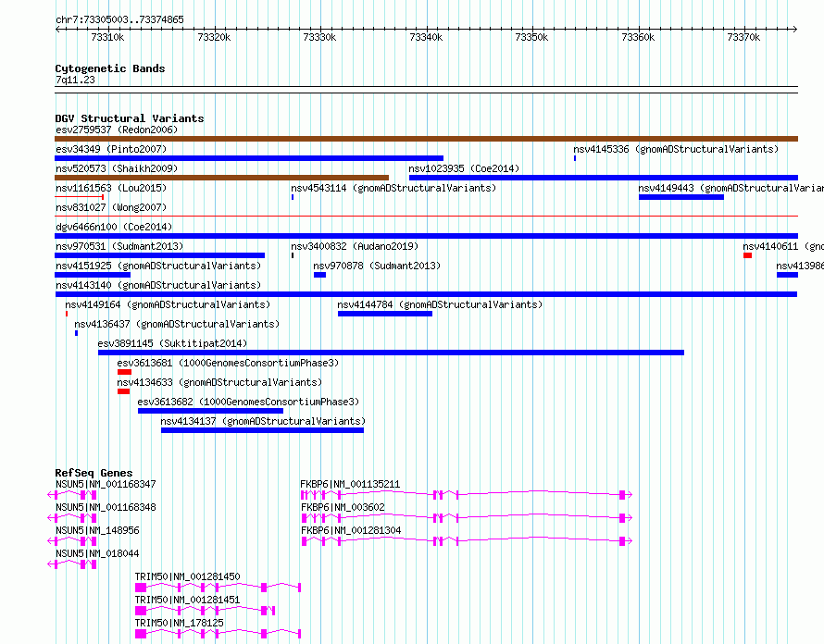The height and width of the screenshot is (644, 824).
Task: Click nsv970531 (Sudmant2013) label
Action: [119, 246]
